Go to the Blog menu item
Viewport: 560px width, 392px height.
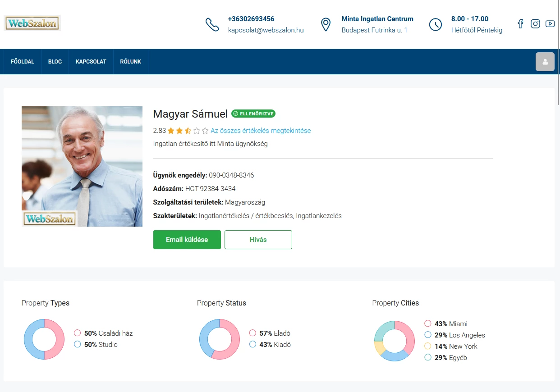click(x=55, y=62)
